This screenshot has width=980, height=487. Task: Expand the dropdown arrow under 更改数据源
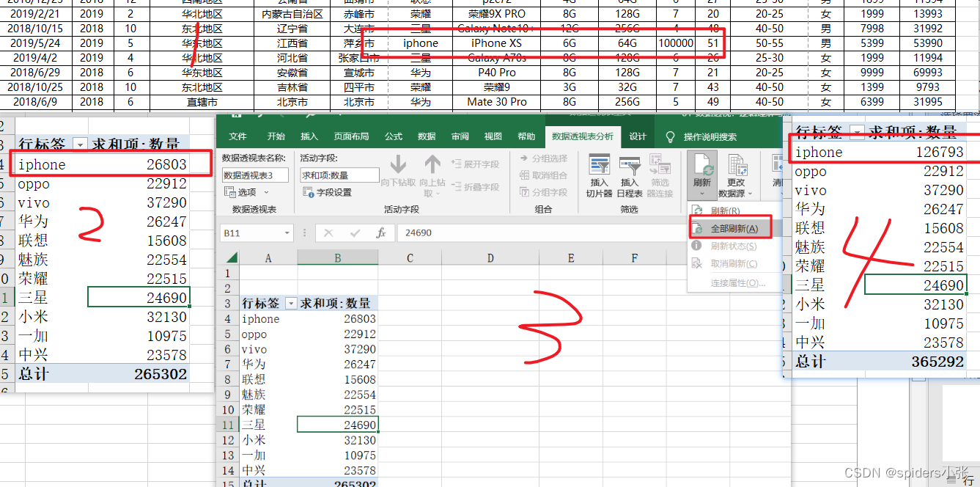[751, 194]
